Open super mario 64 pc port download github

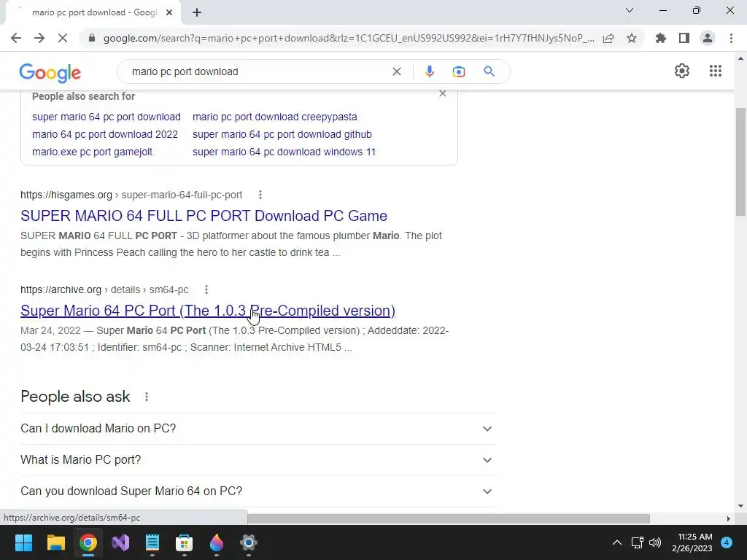pyautogui.click(x=282, y=134)
